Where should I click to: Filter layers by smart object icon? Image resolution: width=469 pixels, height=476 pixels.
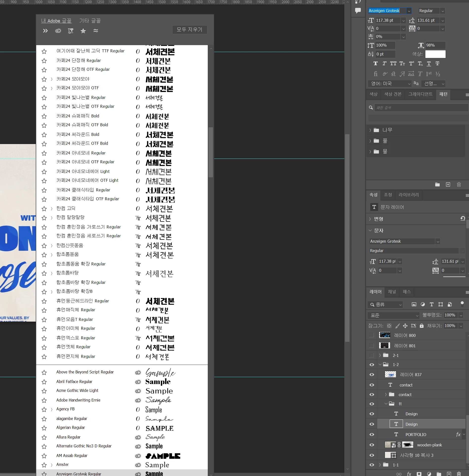[450, 304]
